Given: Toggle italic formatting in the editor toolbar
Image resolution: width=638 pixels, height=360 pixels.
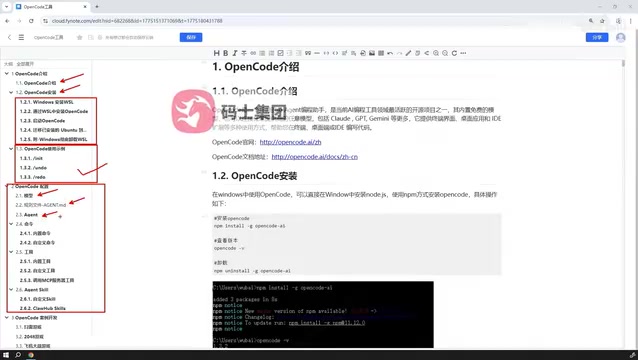Looking at the screenshot, I should 235,53.
